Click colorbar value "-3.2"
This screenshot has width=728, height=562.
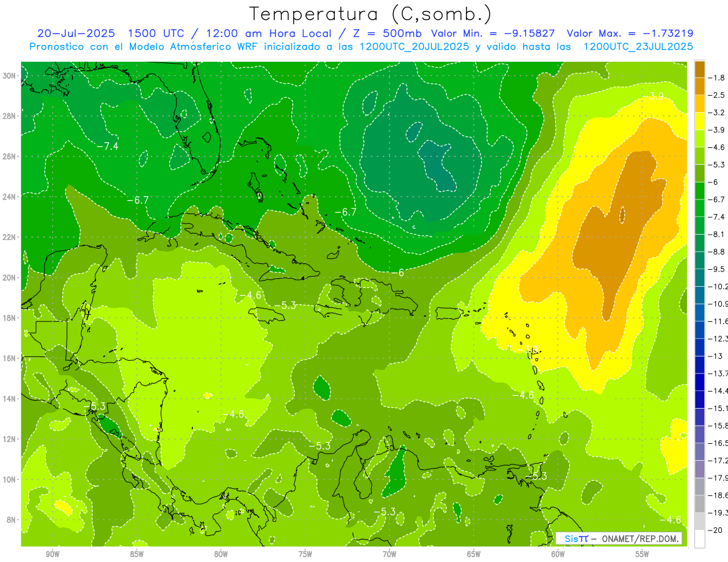coord(716,113)
